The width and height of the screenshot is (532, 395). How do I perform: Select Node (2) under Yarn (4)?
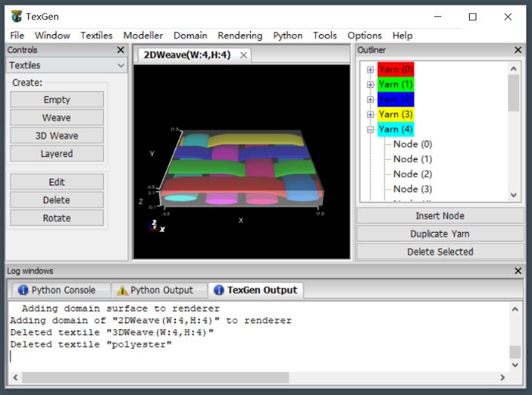[413, 174]
